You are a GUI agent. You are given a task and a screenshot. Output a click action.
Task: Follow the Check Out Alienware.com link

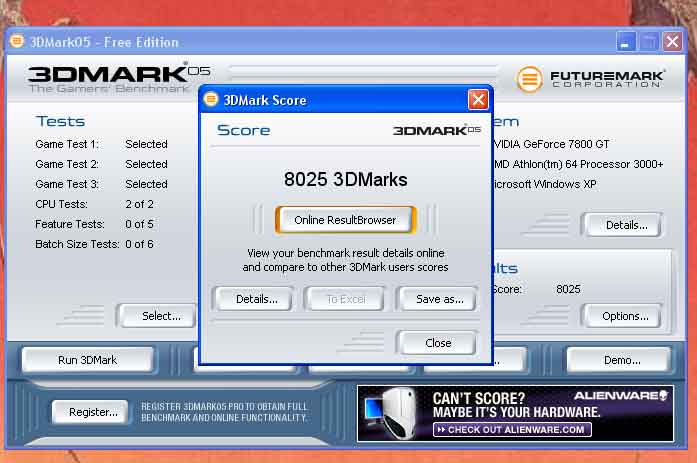tap(512, 430)
